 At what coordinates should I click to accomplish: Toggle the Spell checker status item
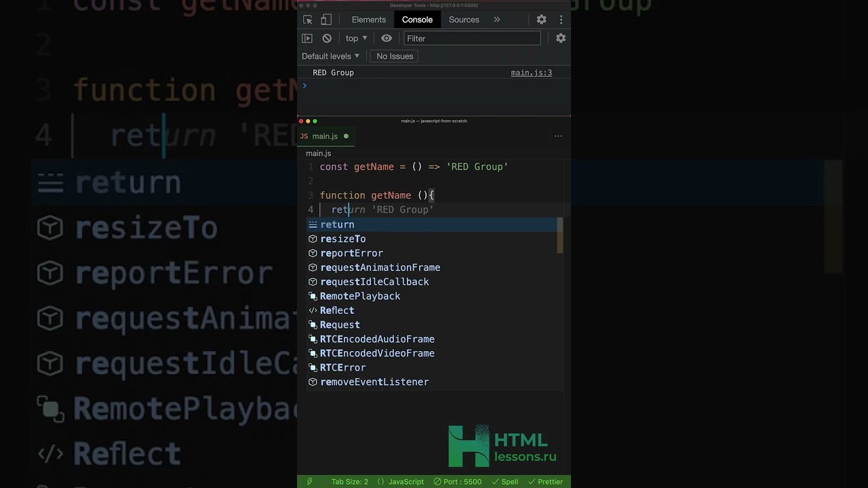(x=505, y=482)
